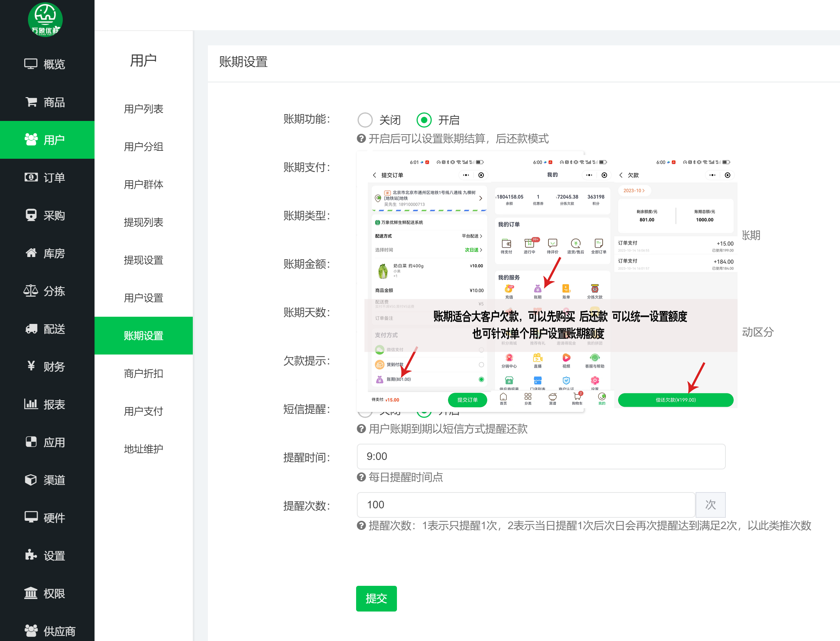点击提交按钮保存设置
840x641 pixels.
(x=376, y=599)
